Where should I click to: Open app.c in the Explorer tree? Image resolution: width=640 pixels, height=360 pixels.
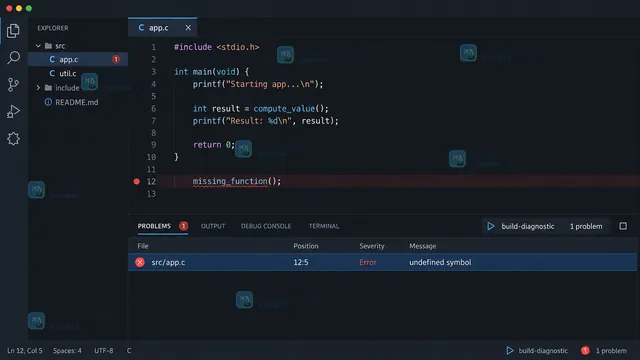pos(78,60)
